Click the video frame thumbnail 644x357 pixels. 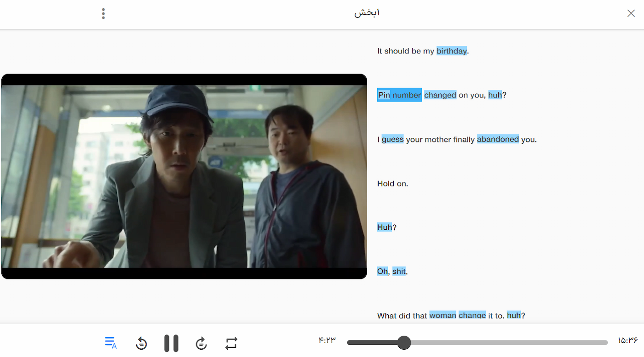coord(184,176)
